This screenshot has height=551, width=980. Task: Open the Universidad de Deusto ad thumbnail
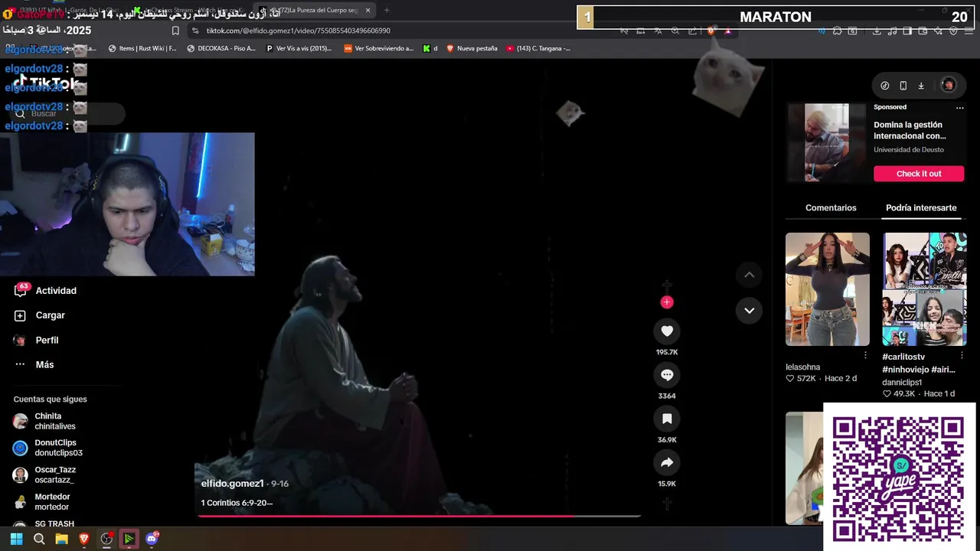827,143
